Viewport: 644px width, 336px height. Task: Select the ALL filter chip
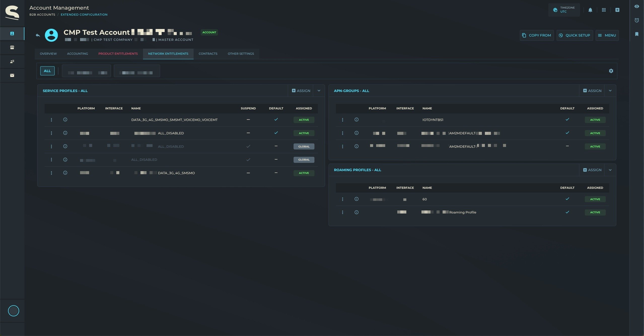(x=47, y=71)
